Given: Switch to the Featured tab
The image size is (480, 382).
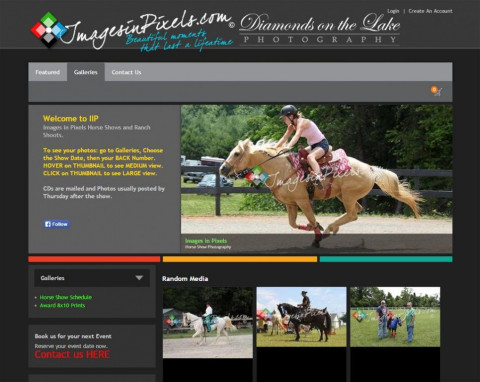Looking at the screenshot, I should click(x=48, y=72).
